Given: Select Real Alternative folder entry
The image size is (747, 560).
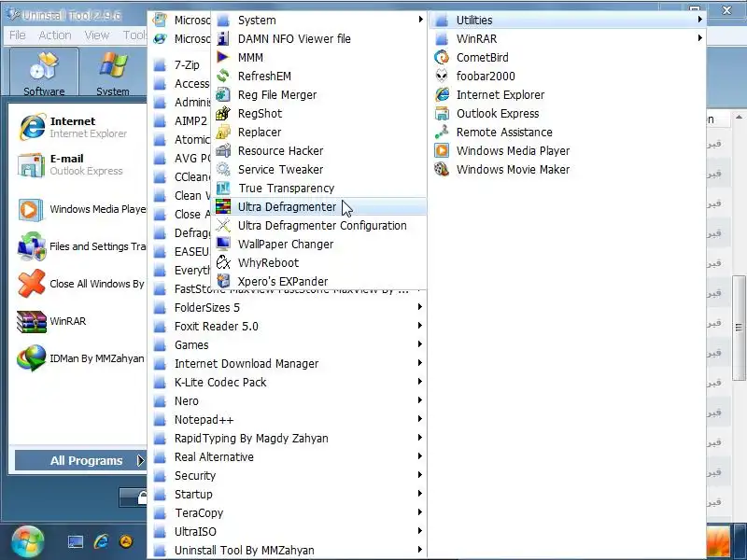Looking at the screenshot, I should (288, 456).
